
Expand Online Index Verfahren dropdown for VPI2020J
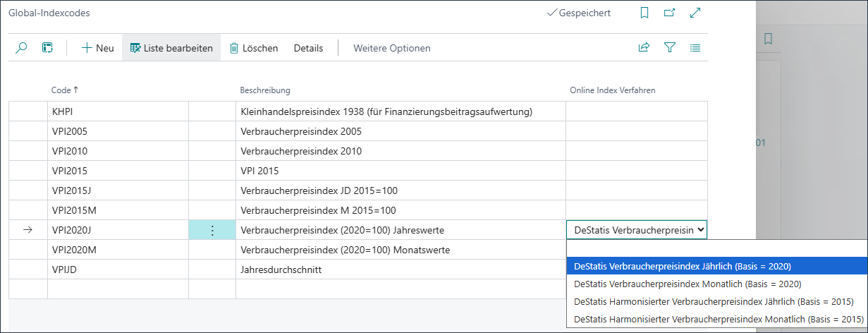pos(699,229)
